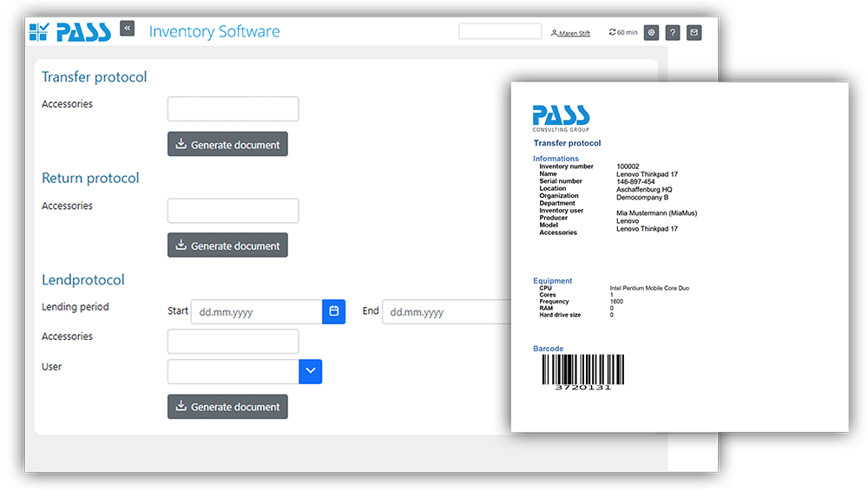
Task: Open the help question mark icon
Action: tap(673, 32)
